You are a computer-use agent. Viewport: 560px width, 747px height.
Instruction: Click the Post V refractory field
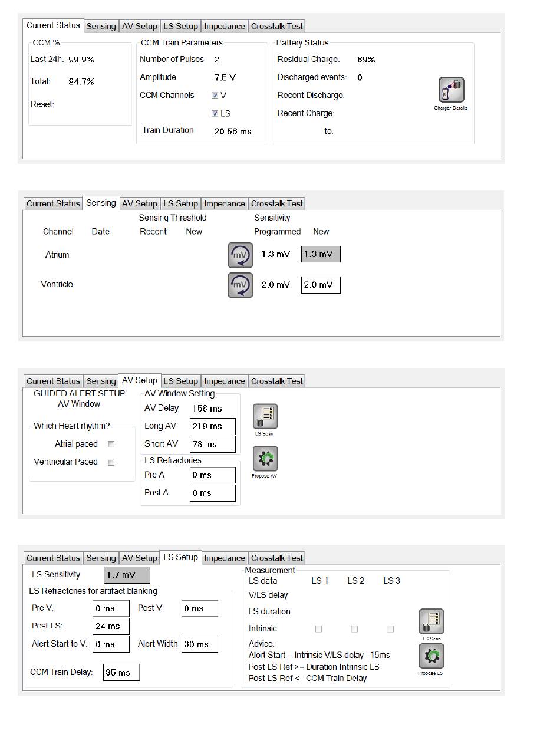coord(199,608)
